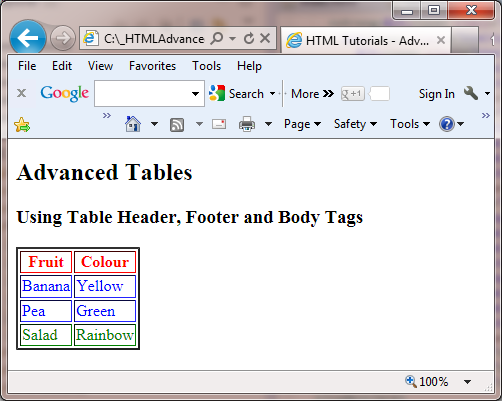
Task: Click the Pea table cell
Action: point(46,311)
